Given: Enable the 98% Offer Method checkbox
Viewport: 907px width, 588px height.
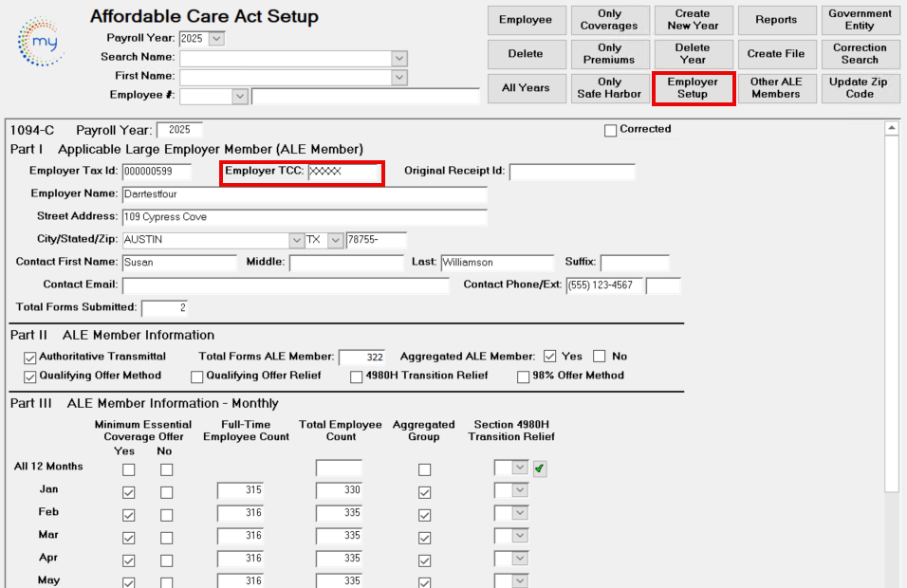Looking at the screenshot, I should 523,377.
